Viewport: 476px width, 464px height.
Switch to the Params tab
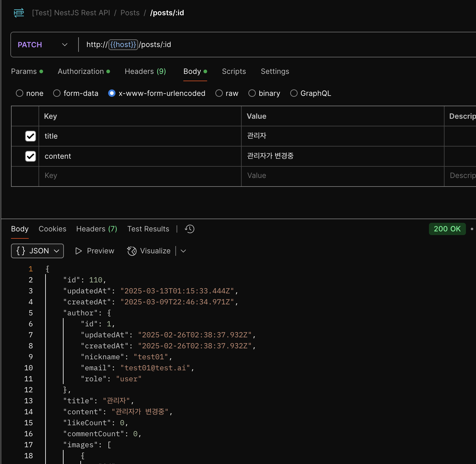pyautogui.click(x=27, y=71)
